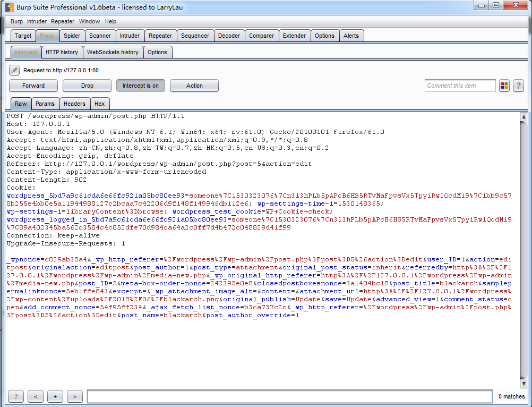This screenshot has width=532, height=407.
Task: Click the Burp Suite title bar logo
Action: click(x=10, y=7)
